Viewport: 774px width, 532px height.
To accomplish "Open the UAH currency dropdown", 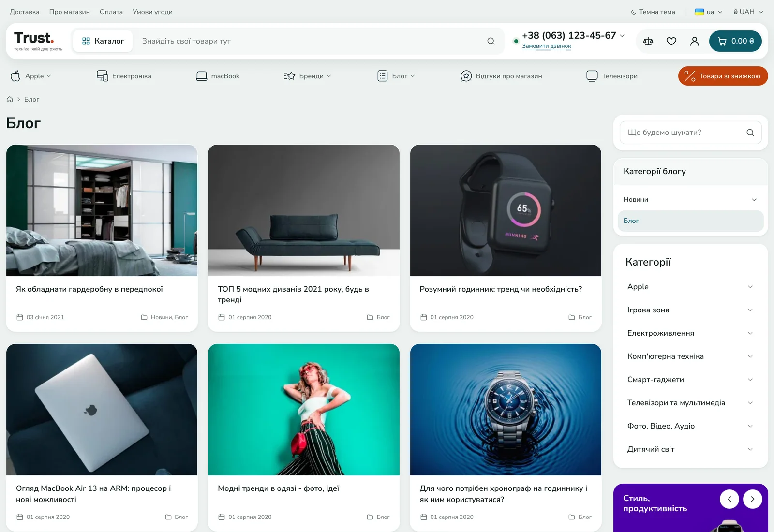I will pos(748,12).
